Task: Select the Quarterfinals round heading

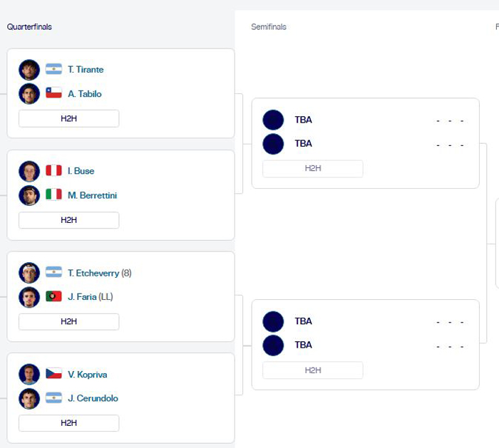Action: coord(29,27)
